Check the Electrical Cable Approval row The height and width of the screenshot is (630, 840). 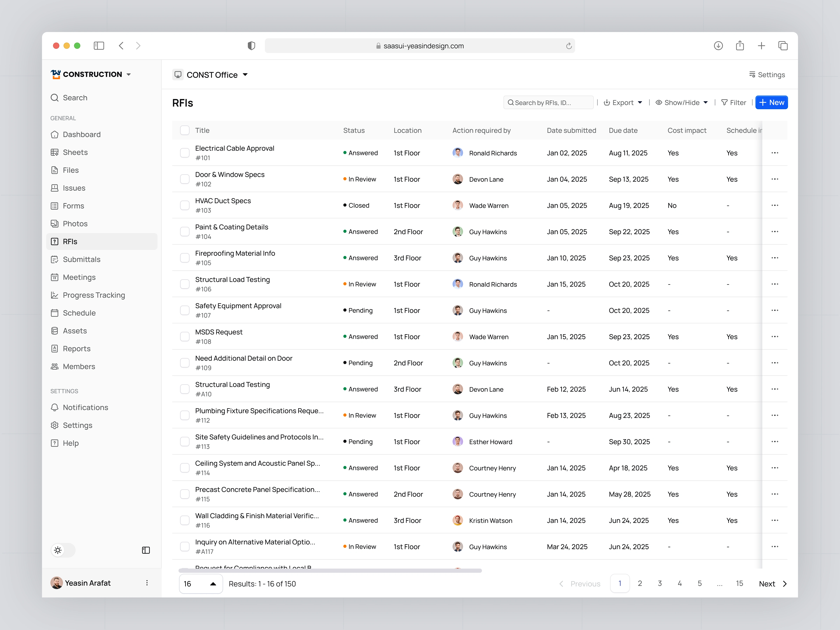point(185,153)
